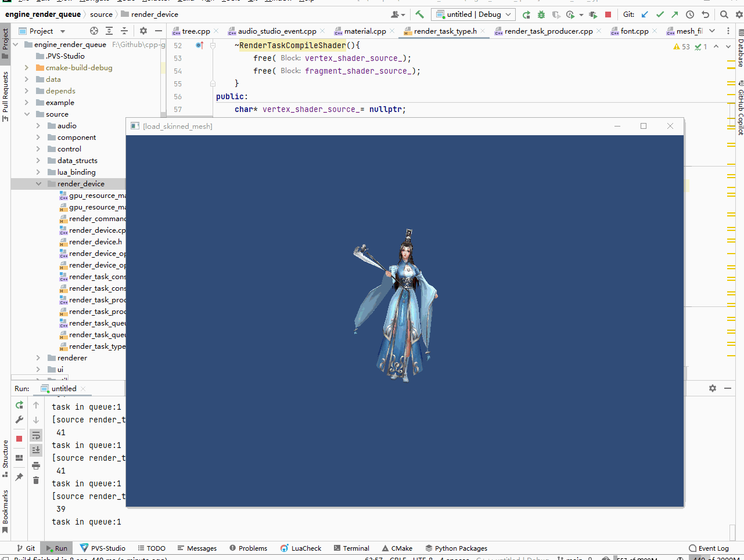Open the Event Log

[x=709, y=548]
